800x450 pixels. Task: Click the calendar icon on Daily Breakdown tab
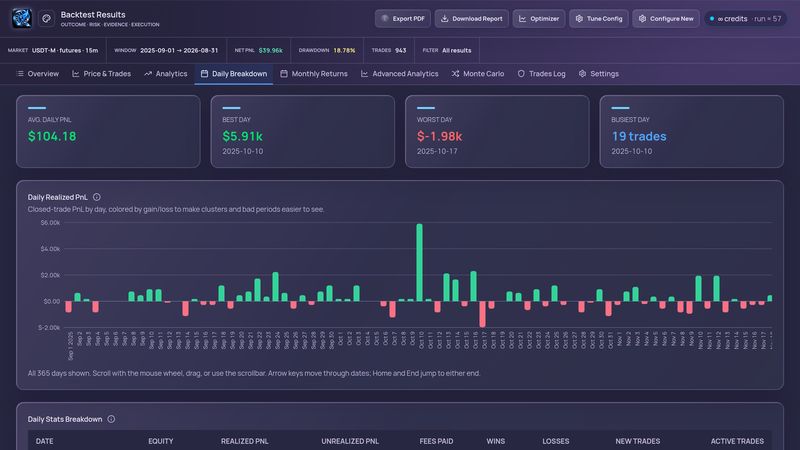pyautogui.click(x=204, y=73)
